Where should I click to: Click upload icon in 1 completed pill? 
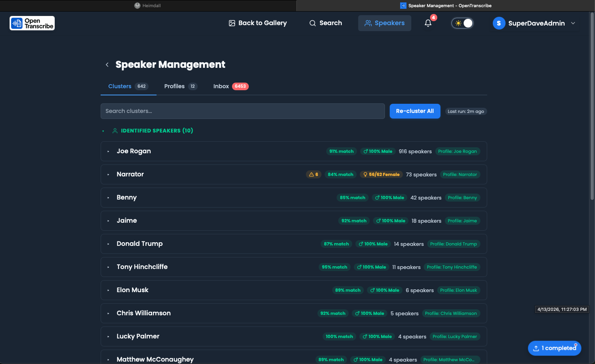tap(536, 348)
